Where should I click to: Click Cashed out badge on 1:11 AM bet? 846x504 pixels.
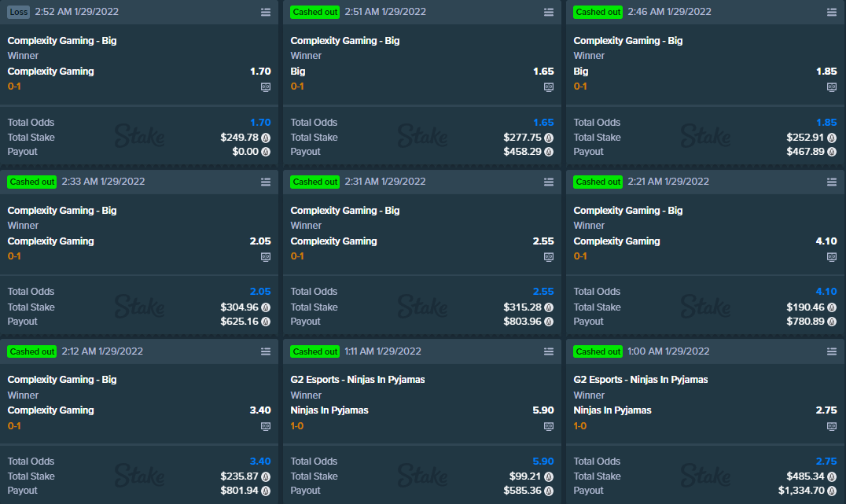point(315,351)
